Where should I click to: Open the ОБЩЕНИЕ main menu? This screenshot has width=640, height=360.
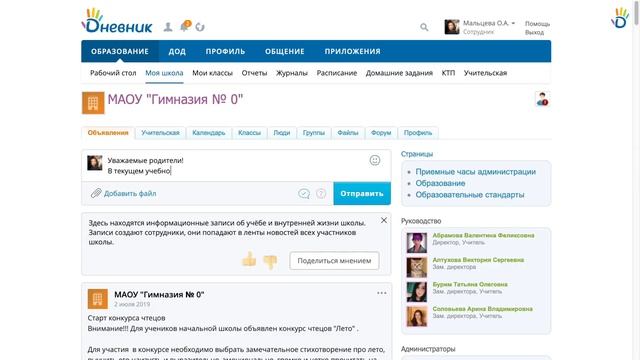pos(284,51)
